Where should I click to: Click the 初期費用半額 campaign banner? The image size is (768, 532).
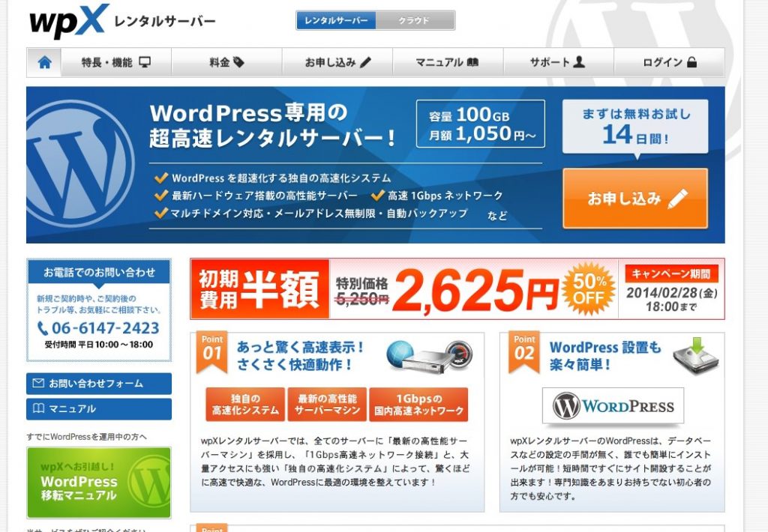pos(457,288)
